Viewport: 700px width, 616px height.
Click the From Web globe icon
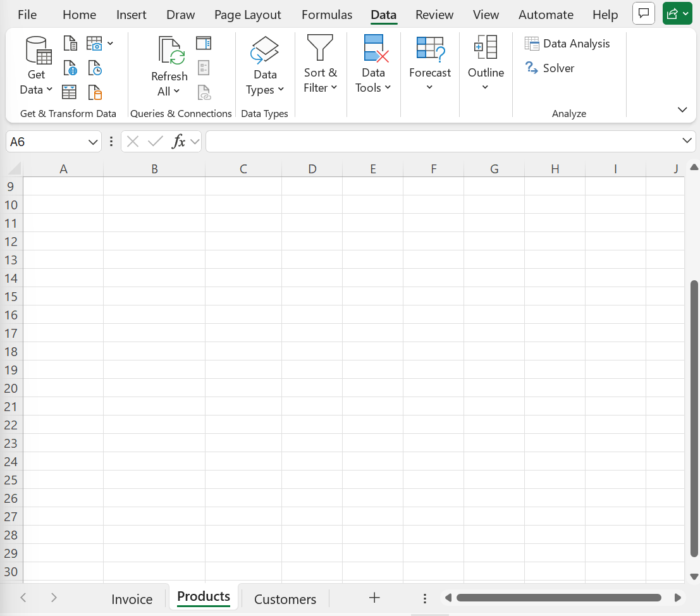(70, 68)
